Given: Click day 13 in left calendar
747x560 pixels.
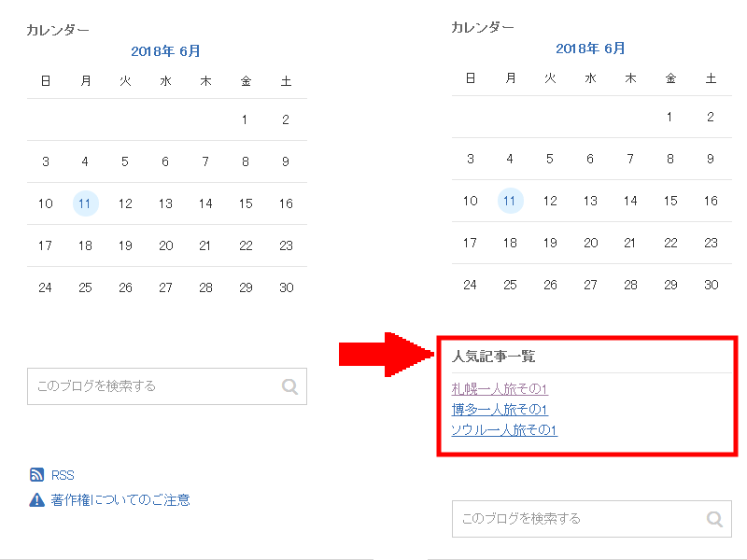Looking at the screenshot, I should tap(165, 203).
